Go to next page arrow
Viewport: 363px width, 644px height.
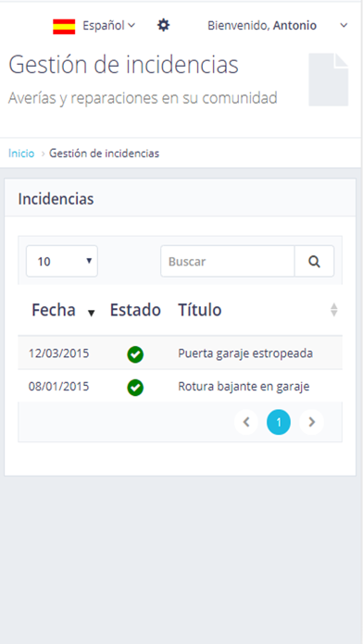pyautogui.click(x=312, y=422)
